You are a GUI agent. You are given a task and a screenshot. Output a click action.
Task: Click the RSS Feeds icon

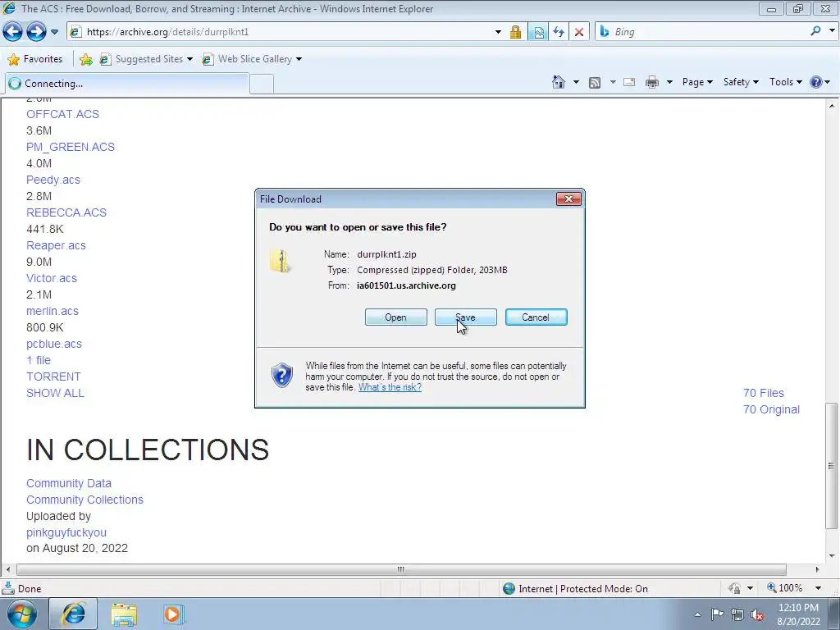594,83
